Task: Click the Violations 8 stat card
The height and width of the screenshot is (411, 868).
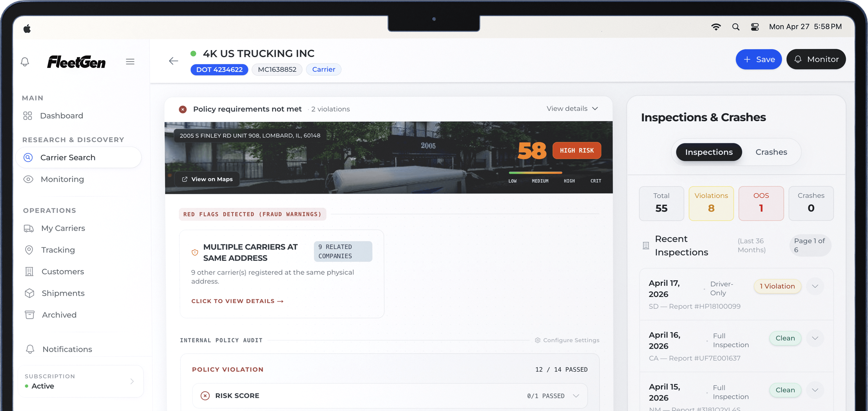Action: click(x=711, y=204)
